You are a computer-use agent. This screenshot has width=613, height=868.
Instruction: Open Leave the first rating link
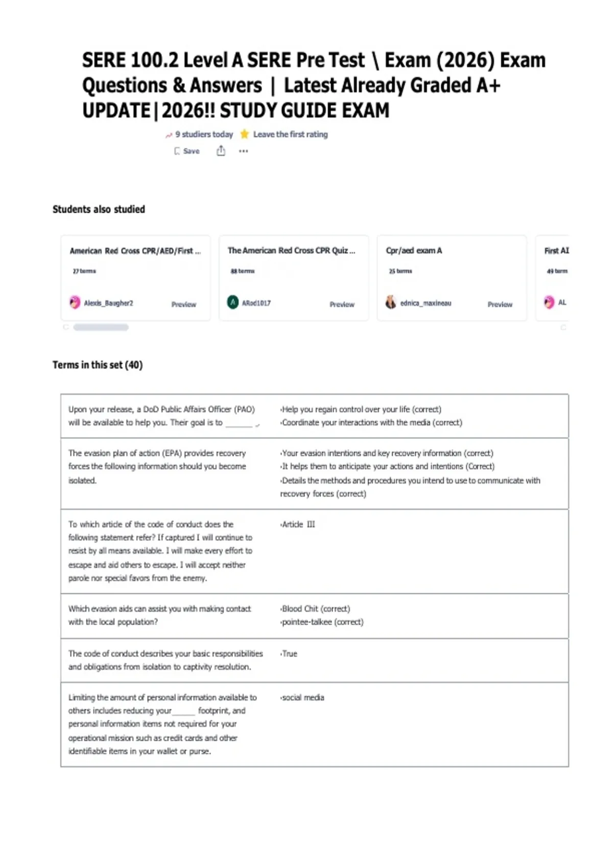pyautogui.click(x=291, y=134)
